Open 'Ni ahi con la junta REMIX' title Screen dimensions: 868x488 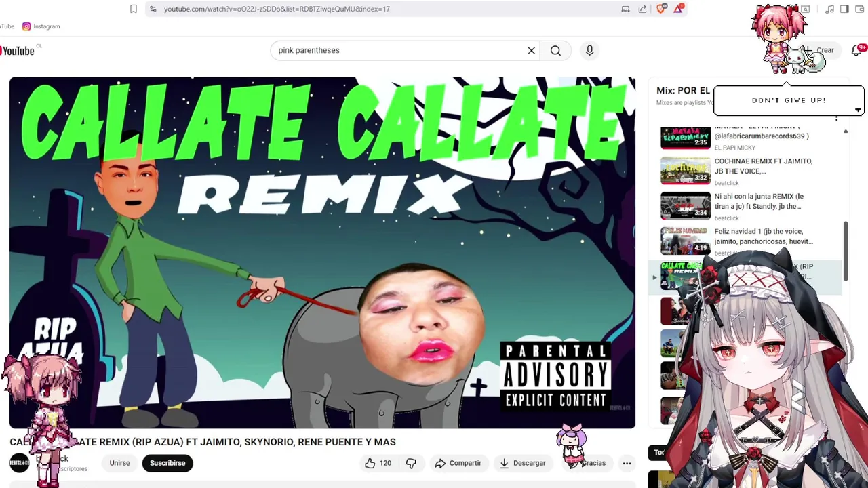pyautogui.click(x=759, y=201)
